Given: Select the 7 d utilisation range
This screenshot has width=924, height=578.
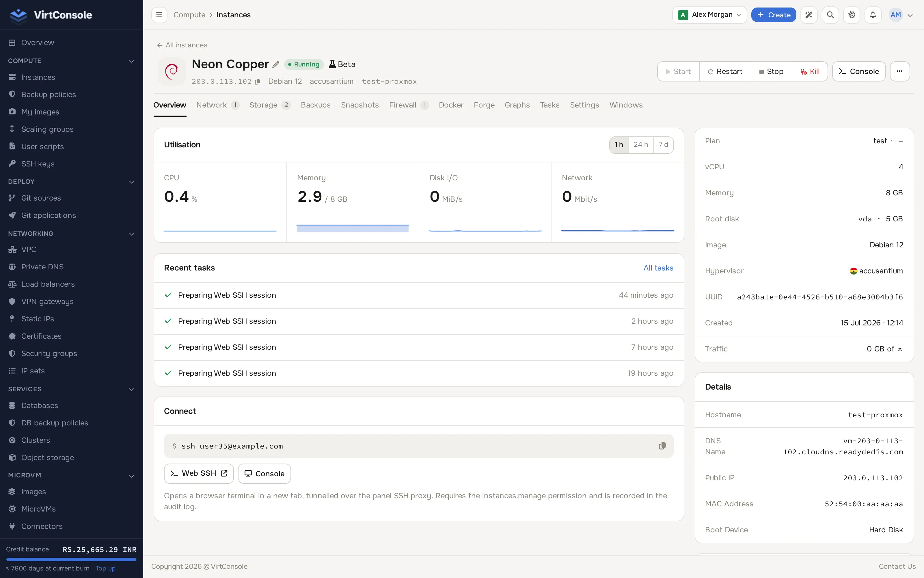Looking at the screenshot, I should pos(663,145).
